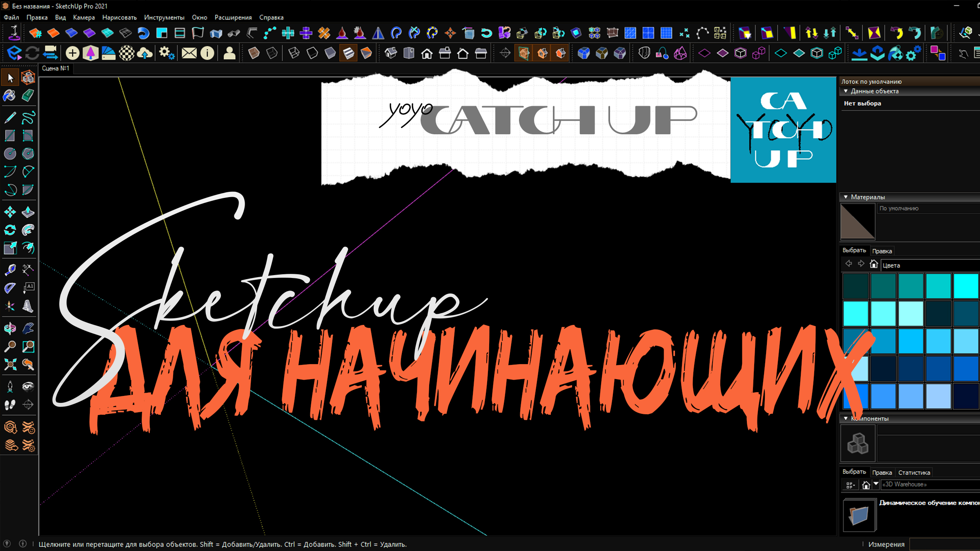Image resolution: width=980 pixels, height=551 pixels.
Task: Select the Follow Me tool
Action: click(28, 230)
